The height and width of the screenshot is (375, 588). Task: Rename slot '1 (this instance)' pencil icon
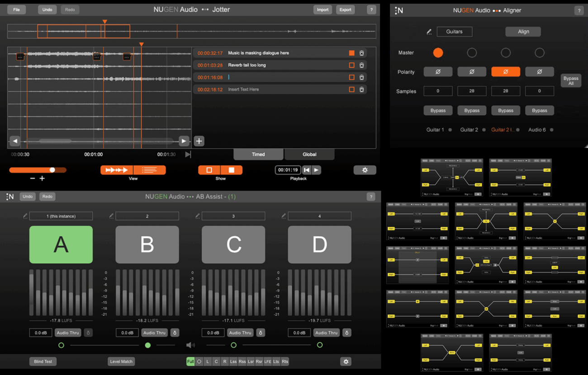[x=25, y=216]
